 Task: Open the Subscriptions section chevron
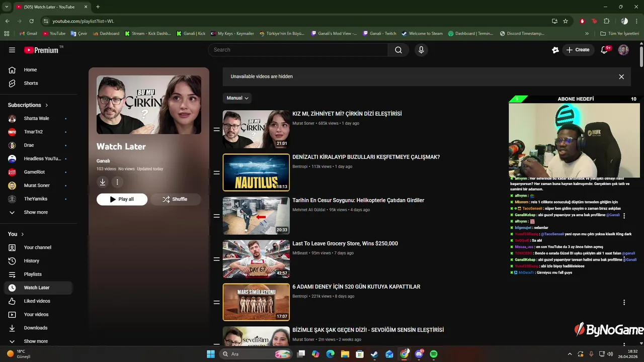(47, 105)
